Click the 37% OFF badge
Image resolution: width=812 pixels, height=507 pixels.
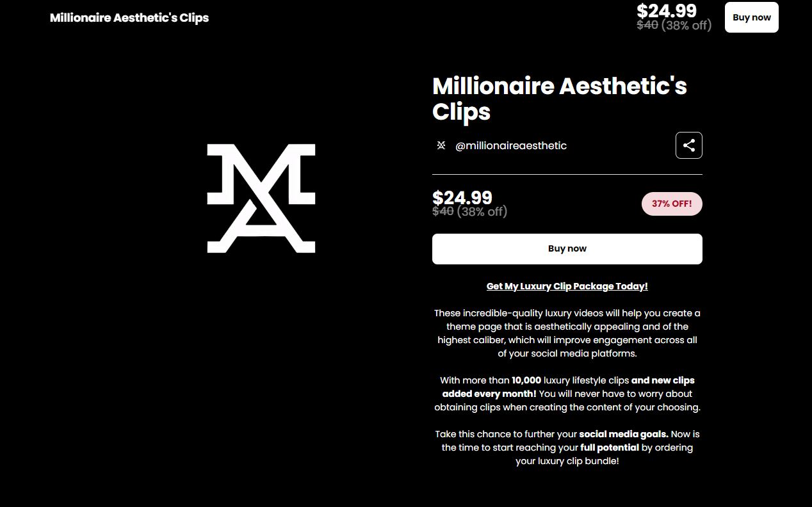(x=672, y=204)
